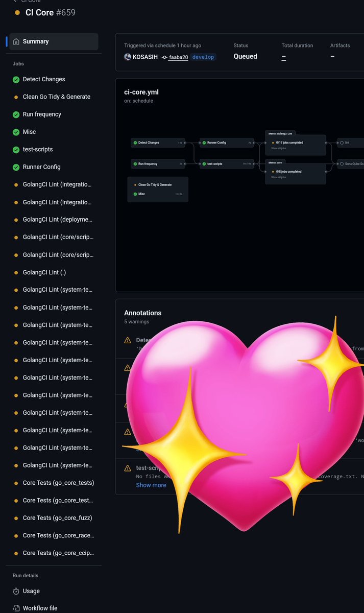Open the KOSASIH profile name link
The height and width of the screenshot is (613, 364).
coord(145,57)
